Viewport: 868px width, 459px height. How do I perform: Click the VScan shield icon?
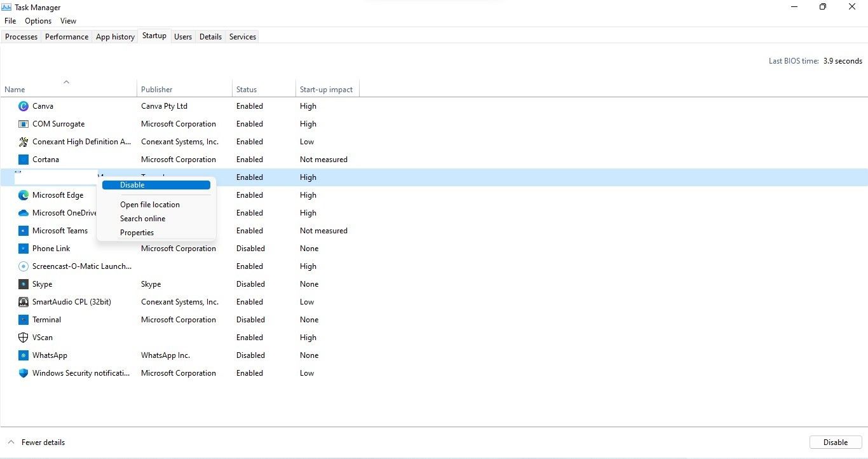click(x=24, y=338)
